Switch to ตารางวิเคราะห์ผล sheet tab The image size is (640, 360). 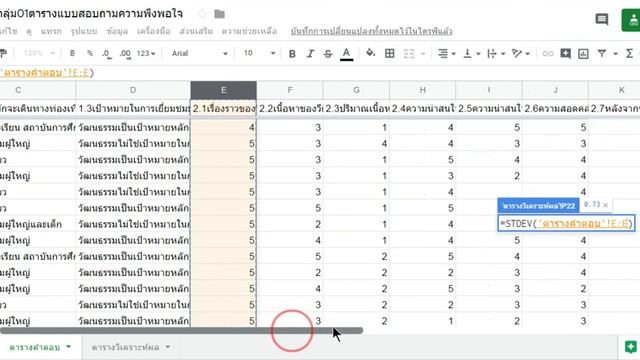pos(125,347)
